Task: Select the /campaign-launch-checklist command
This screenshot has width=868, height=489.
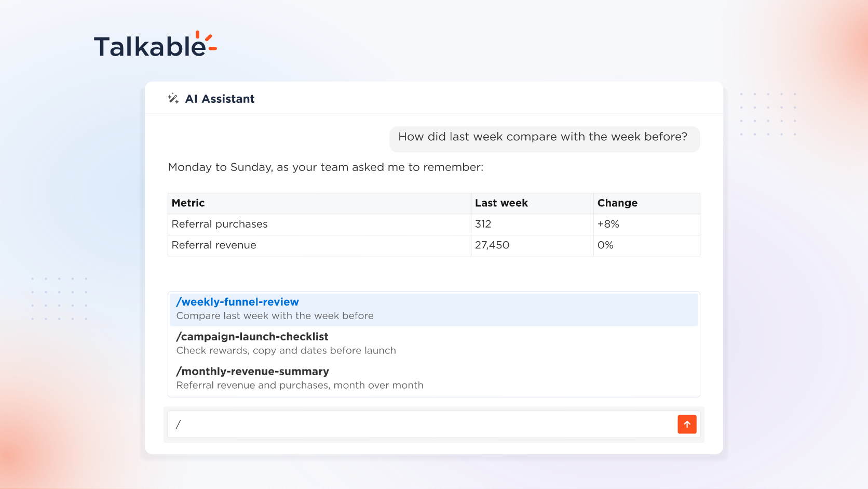Action: pos(434,343)
